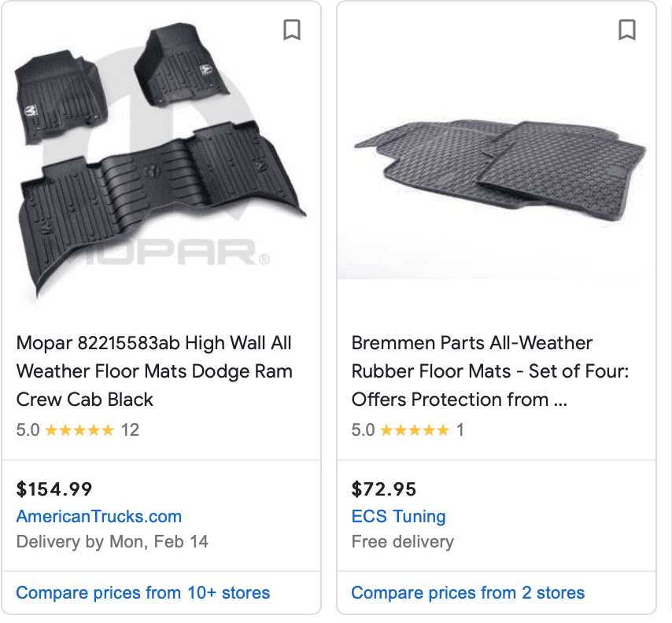Compare prices from 2 stores
The width and height of the screenshot is (672, 623).
point(468,592)
